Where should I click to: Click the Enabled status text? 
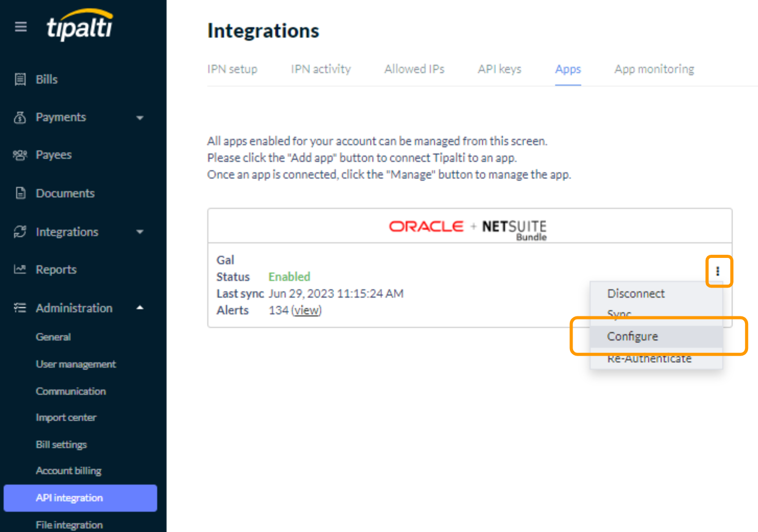pos(289,277)
